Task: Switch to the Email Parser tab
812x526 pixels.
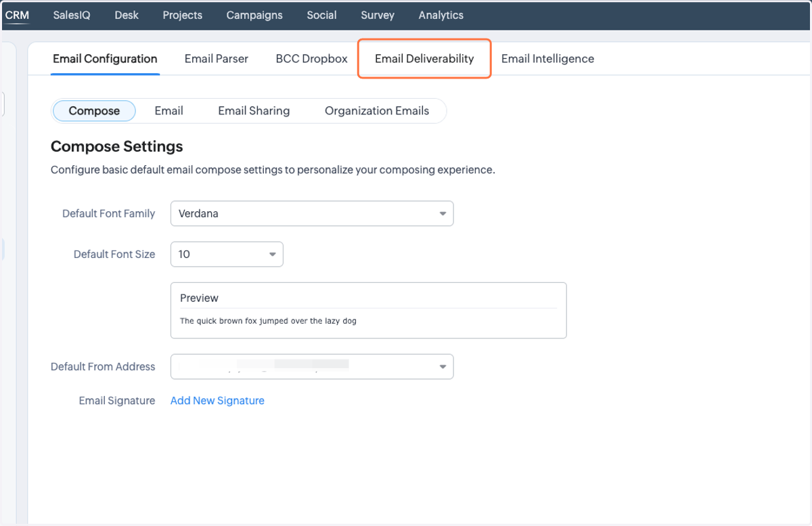Action: point(217,59)
